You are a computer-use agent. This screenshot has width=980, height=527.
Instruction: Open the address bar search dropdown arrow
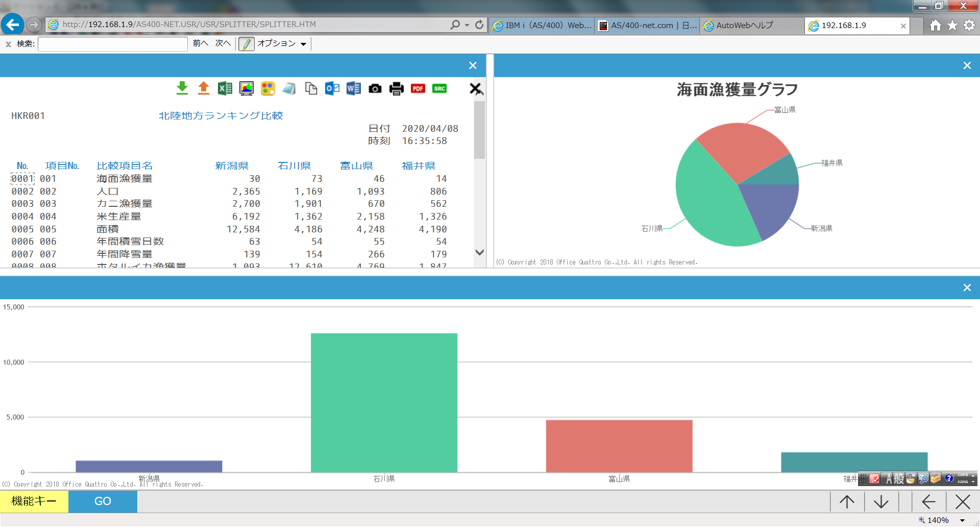pyautogui.click(x=467, y=25)
